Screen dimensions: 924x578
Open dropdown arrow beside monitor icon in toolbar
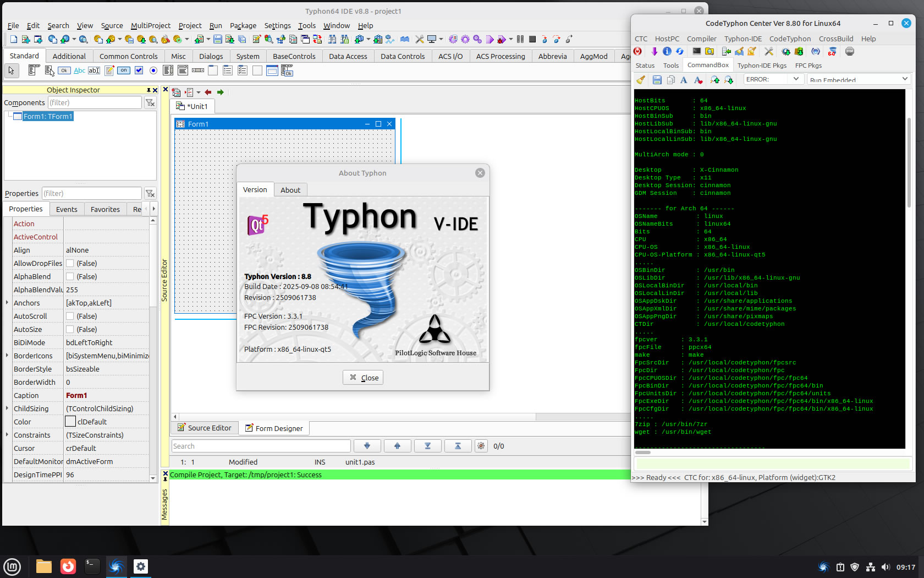[441, 39]
